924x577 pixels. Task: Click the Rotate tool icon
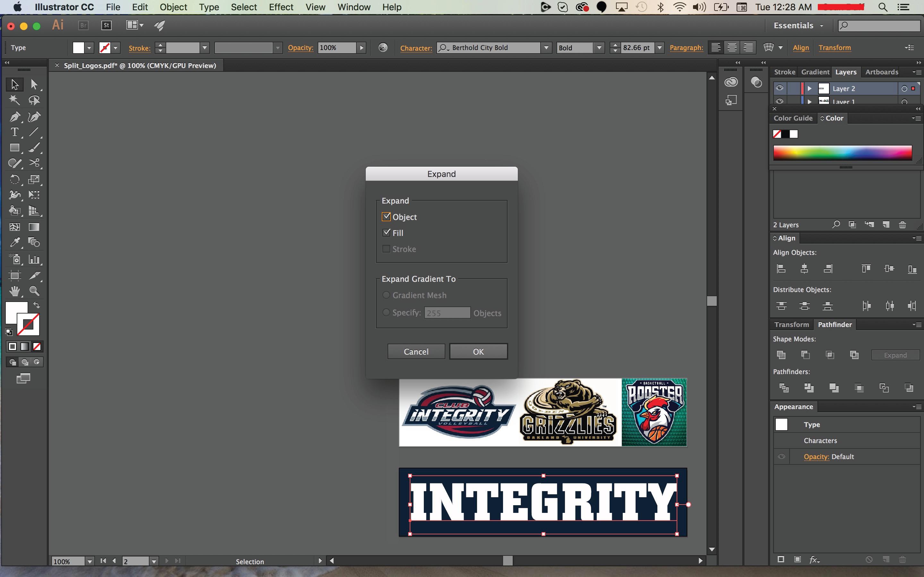(14, 180)
